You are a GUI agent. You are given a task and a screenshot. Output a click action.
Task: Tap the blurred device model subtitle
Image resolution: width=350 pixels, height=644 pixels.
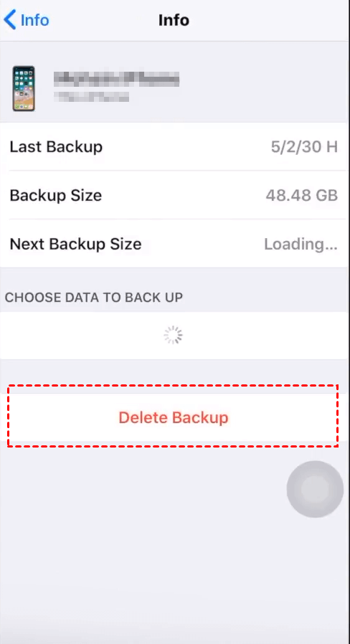[92, 97]
